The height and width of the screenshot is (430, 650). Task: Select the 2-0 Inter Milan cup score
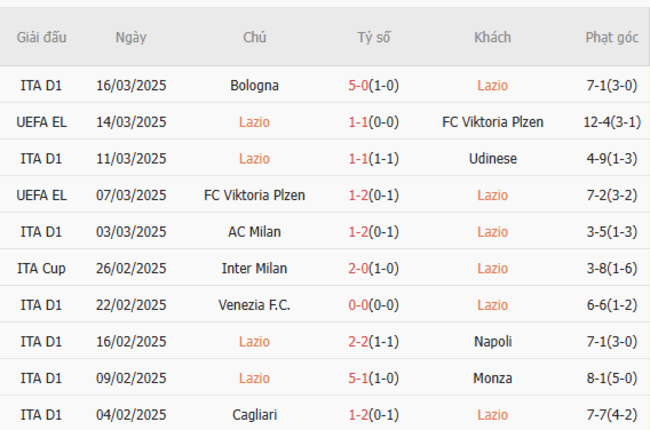point(374,268)
